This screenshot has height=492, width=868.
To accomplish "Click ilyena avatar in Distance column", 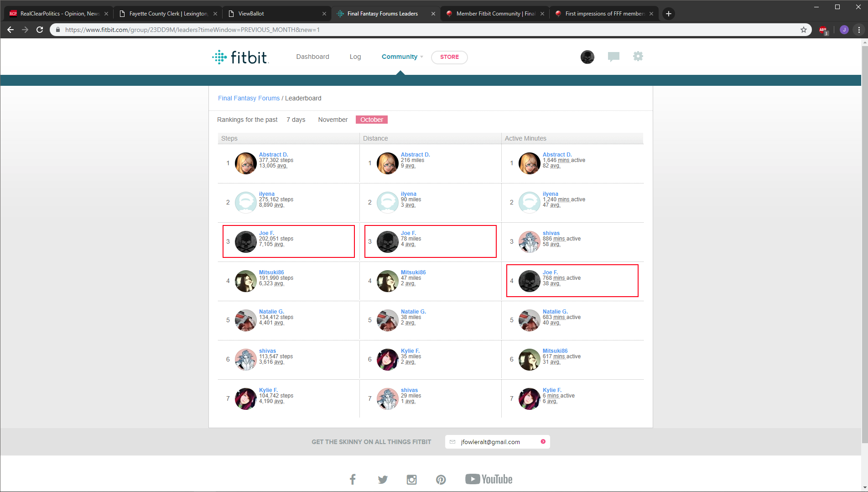I will point(387,203).
